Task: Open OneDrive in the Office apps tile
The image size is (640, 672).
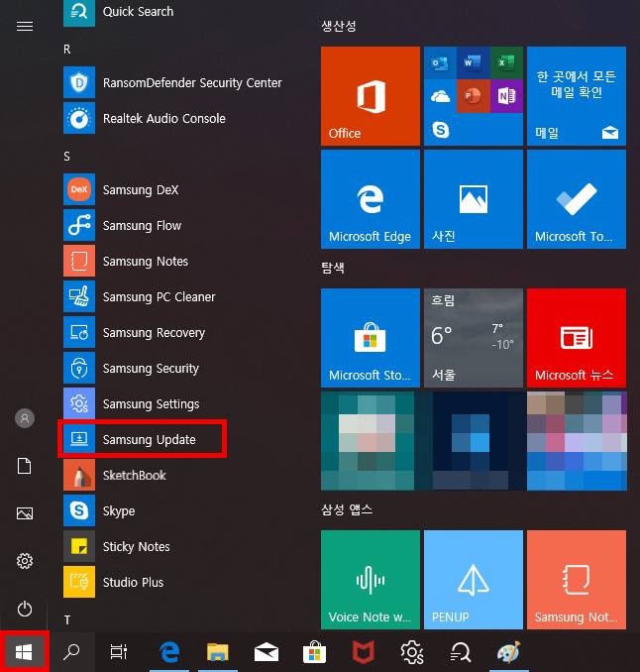Action: 440,96
